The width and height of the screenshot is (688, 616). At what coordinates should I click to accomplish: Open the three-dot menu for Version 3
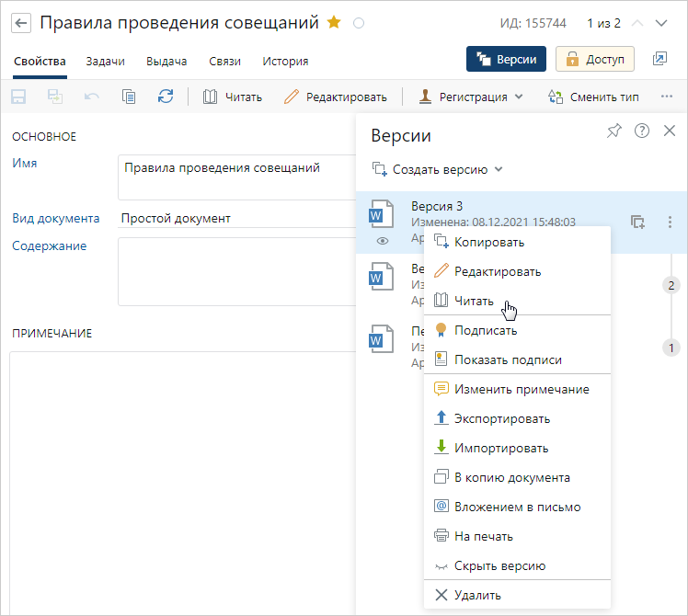pos(670,222)
